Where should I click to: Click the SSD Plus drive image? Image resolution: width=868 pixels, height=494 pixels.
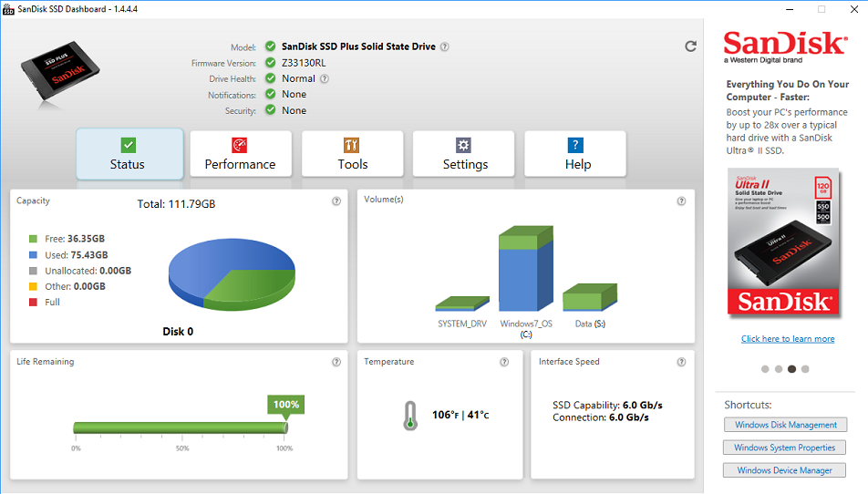pos(60,70)
